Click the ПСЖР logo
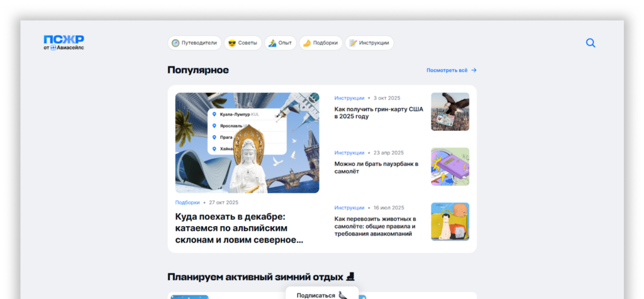The image size is (644, 299). [64, 40]
